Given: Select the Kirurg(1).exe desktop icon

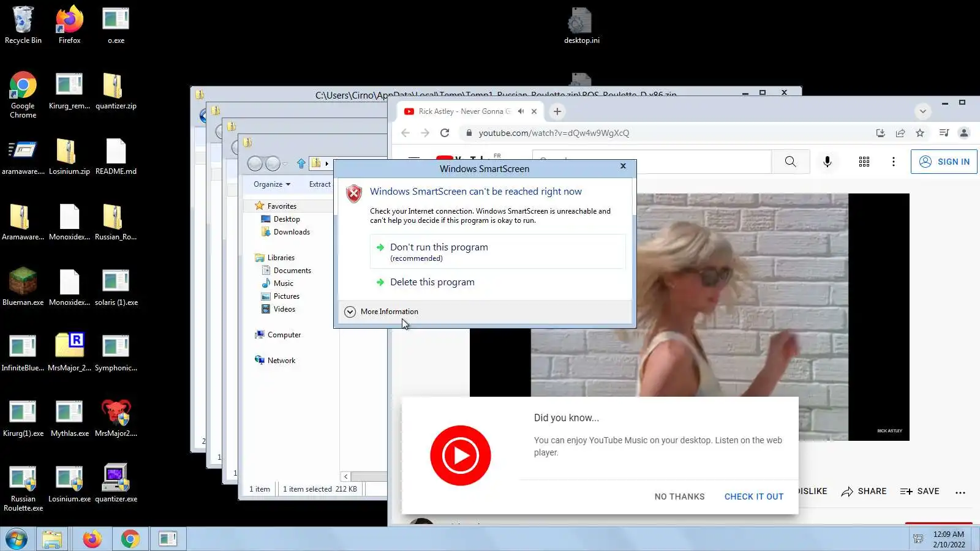Looking at the screenshot, I should [23, 418].
